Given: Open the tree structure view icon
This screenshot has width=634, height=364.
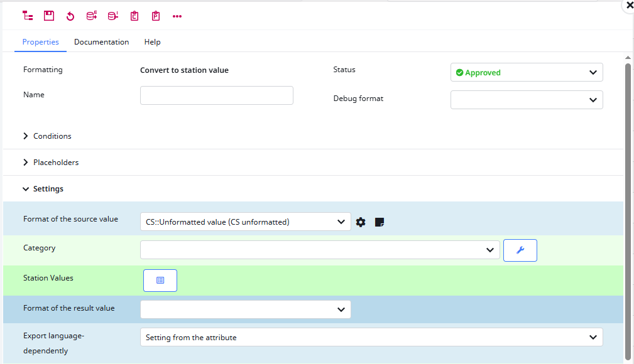Looking at the screenshot, I should (27, 16).
